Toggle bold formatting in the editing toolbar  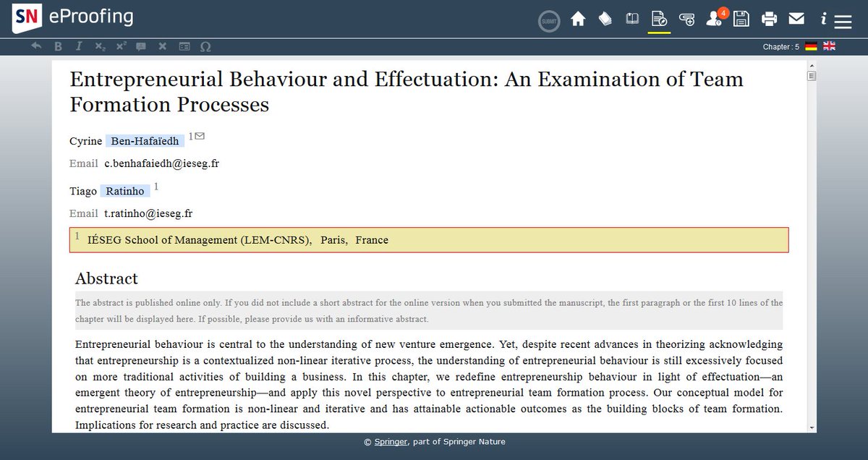[x=58, y=46]
